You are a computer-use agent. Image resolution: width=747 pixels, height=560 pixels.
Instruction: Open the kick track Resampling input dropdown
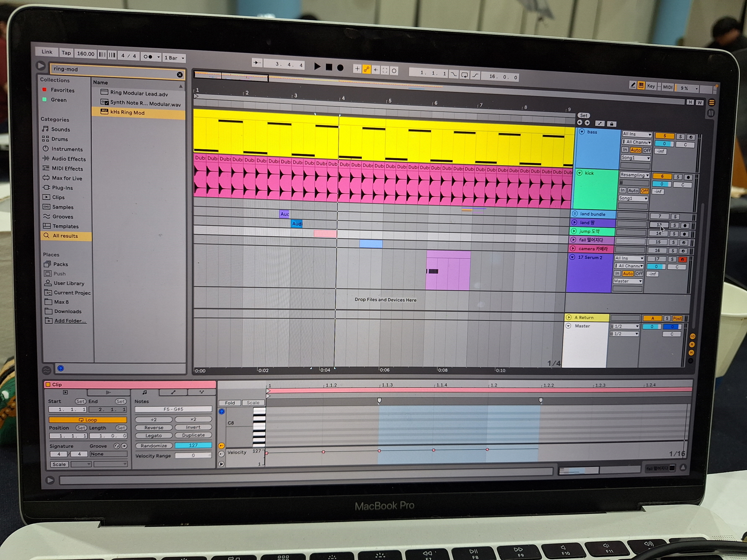pyautogui.click(x=635, y=175)
